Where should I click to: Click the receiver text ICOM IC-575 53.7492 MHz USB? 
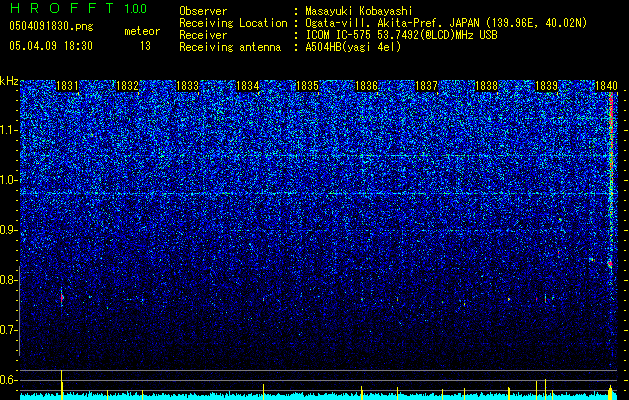click(x=401, y=35)
